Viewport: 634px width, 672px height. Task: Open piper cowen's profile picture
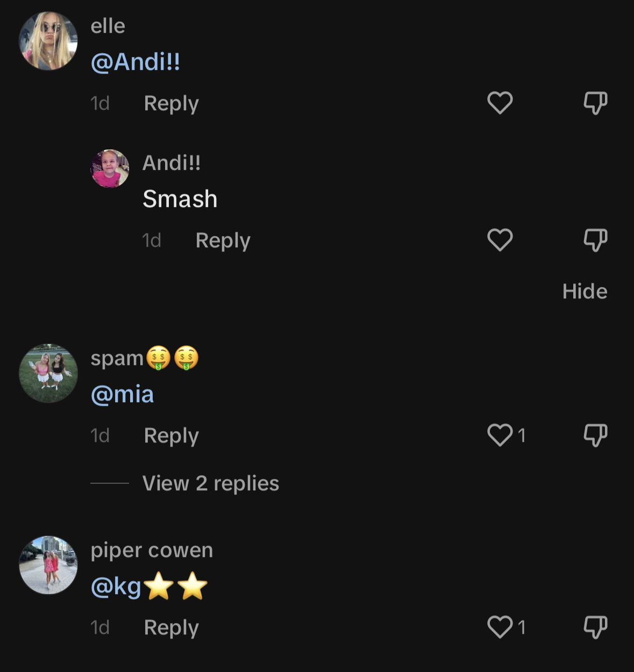tap(48, 565)
